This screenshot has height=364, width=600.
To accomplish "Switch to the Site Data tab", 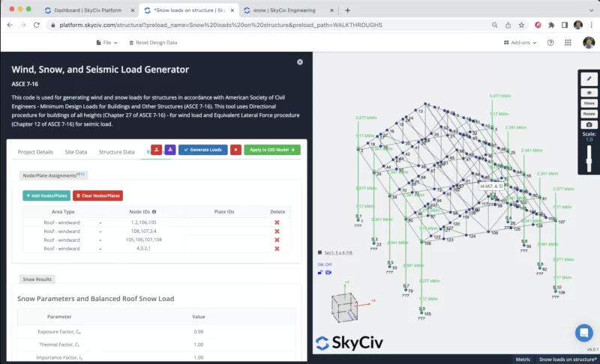I will tap(76, 152).
